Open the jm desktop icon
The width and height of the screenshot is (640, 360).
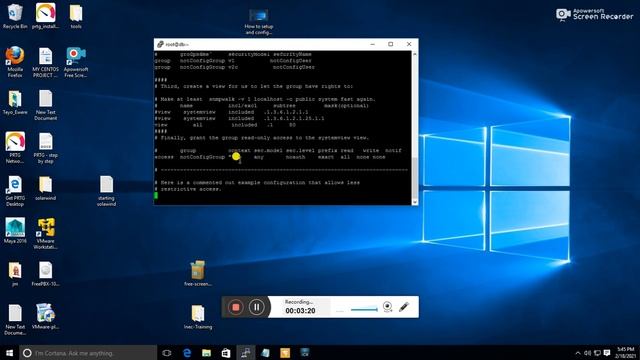(x=15, y=274)
